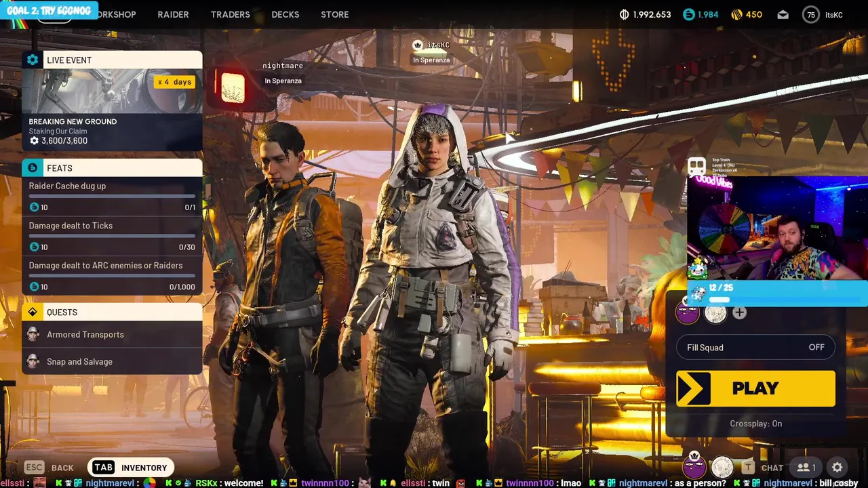This screenshot has width=868, height=488.
Task: Select Damage dealt to ARC enemies feat
Action: coord(112,276)
